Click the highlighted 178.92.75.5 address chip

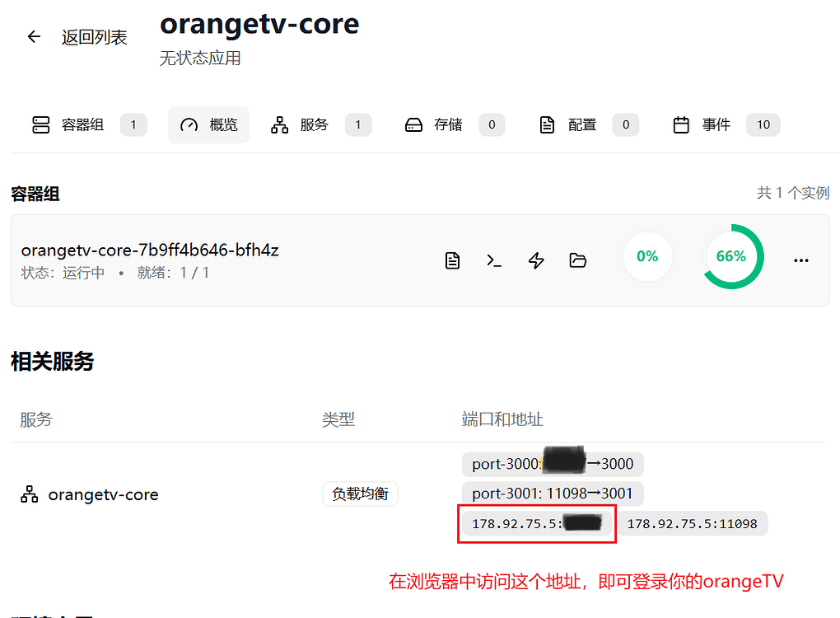coord(536,523)
